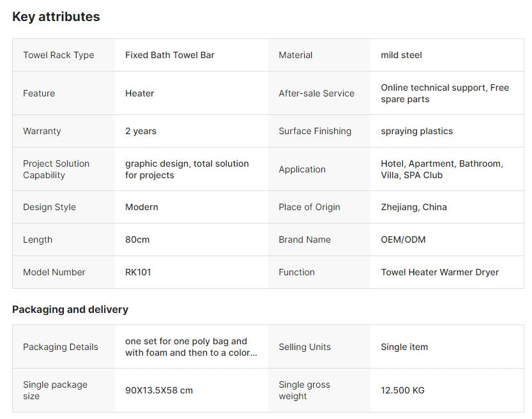Click the mild steel material value
The width and height of the screenshot is (532, 419).
401,55
